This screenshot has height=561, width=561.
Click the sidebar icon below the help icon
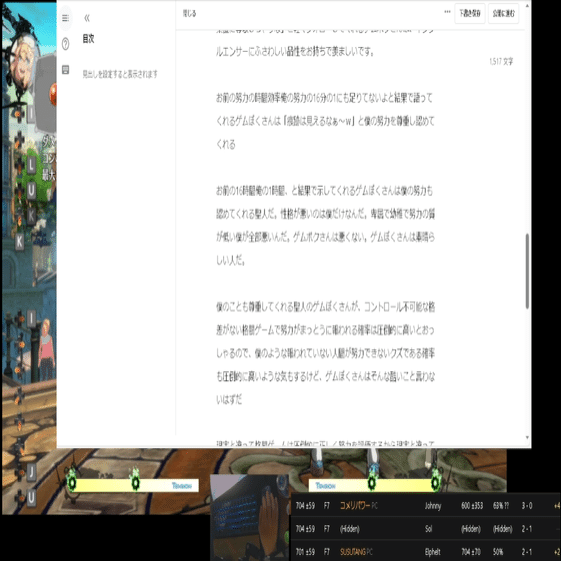click(65, 69)
